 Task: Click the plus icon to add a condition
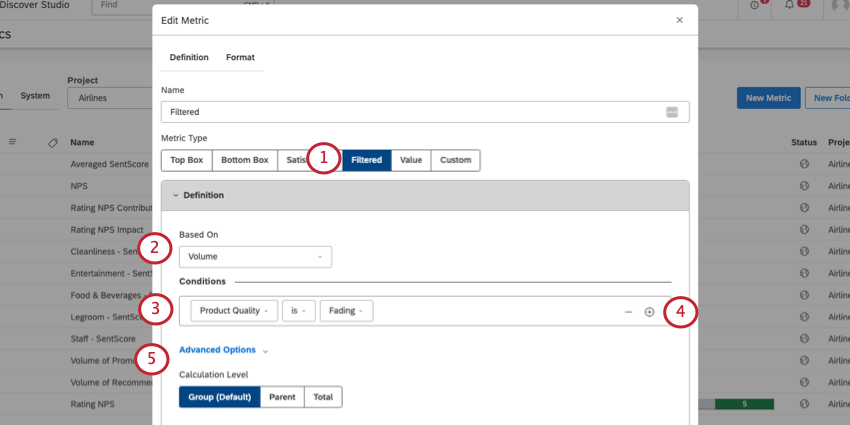point(649,312)
